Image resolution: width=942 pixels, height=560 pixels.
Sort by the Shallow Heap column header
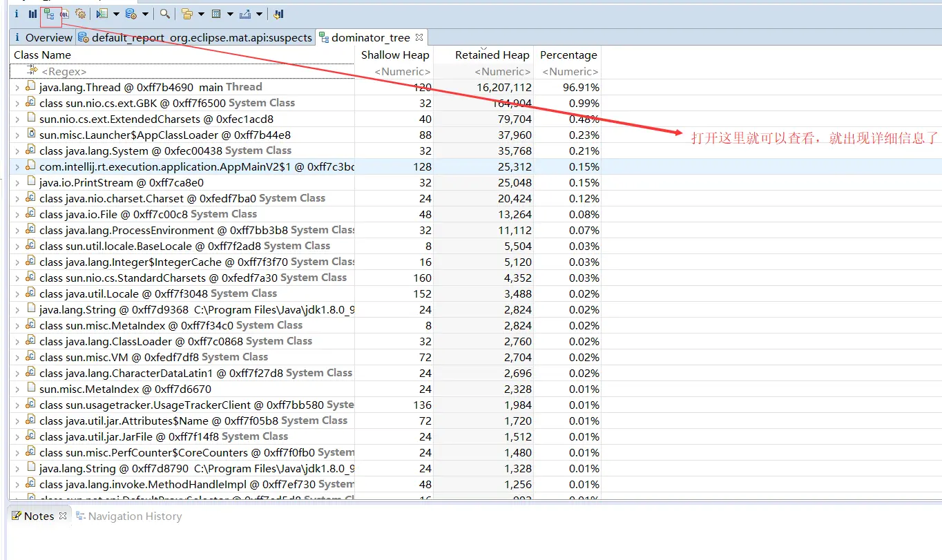[x=394, y=55]
